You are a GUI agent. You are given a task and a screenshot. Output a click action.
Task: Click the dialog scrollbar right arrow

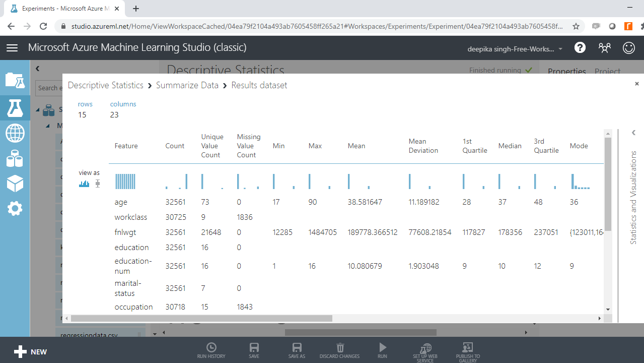(599, 319)
